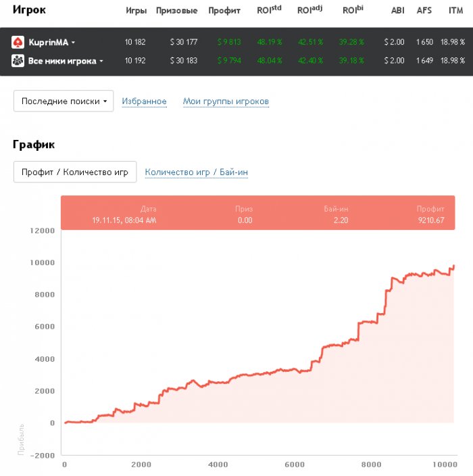Click the peak at the profit graph's end
473x476 pixels.
(x=454, y=266)
